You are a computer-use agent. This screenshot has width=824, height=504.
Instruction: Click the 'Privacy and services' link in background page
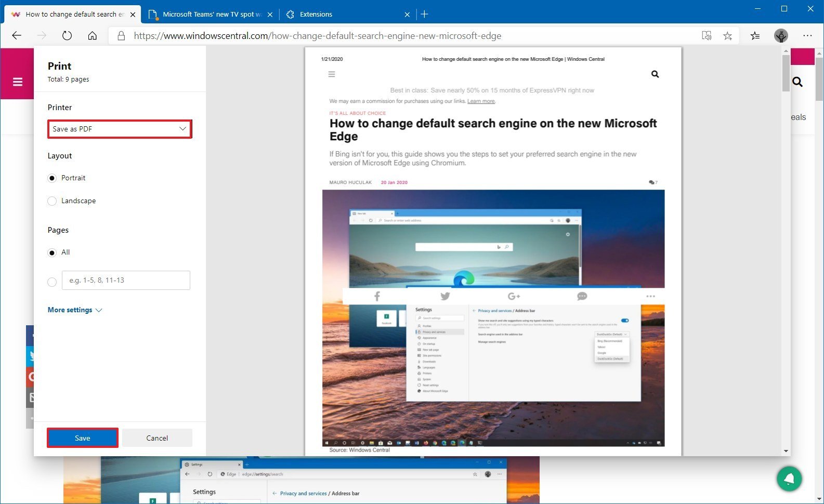point(303,494)
